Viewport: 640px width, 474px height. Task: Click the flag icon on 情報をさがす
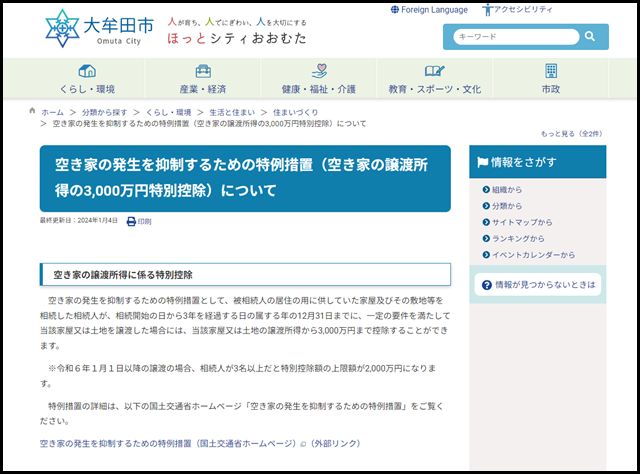click(482, 162)
